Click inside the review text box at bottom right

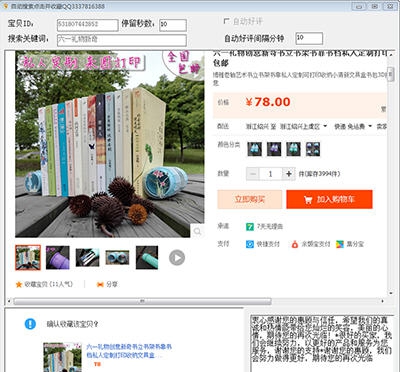[322, 343]
